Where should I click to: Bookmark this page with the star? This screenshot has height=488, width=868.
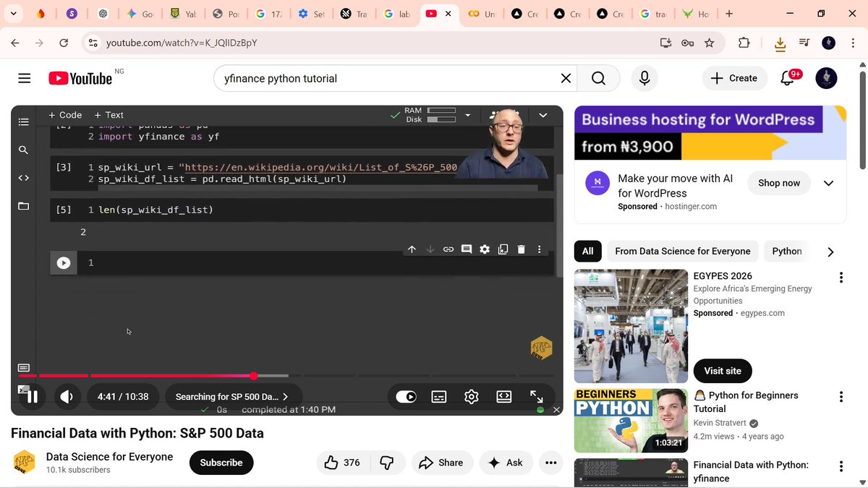click(x=709, y=43)
